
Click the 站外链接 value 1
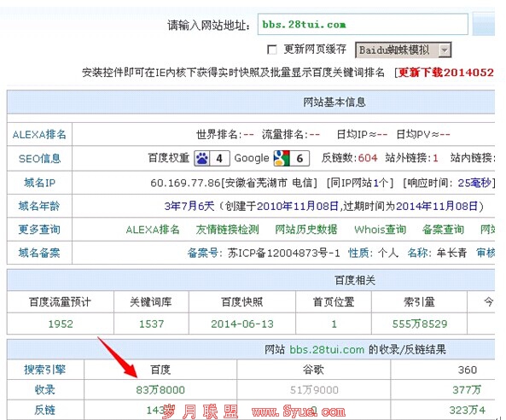click(435, 158)
